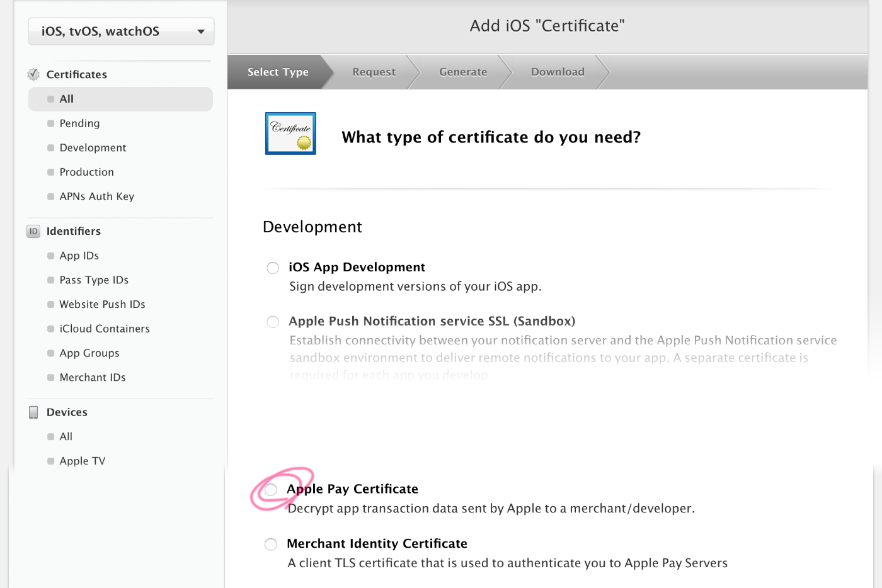882x588 pixels.
Task: Select iOS App Development radio button
Action: 273,268
